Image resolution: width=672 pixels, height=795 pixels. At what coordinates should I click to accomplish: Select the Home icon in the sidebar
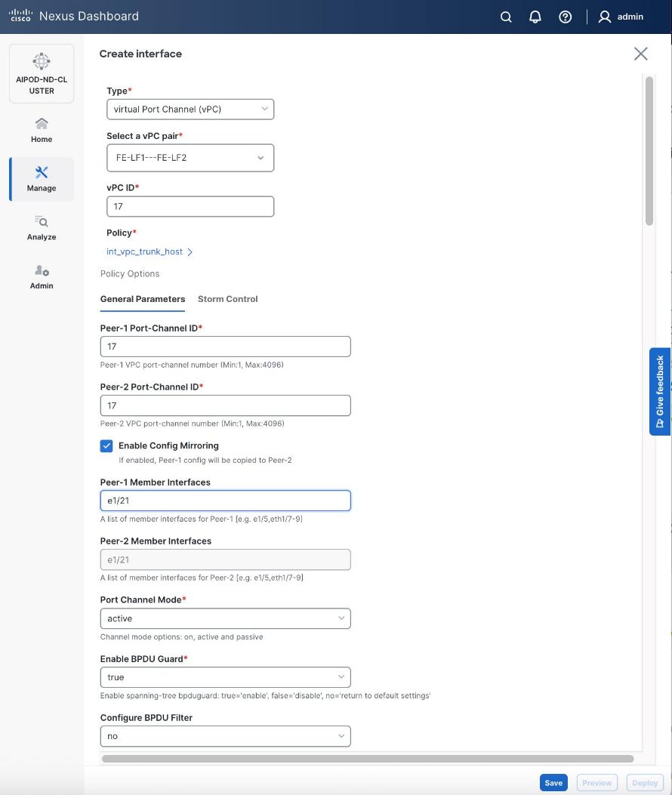click(41, 128)
